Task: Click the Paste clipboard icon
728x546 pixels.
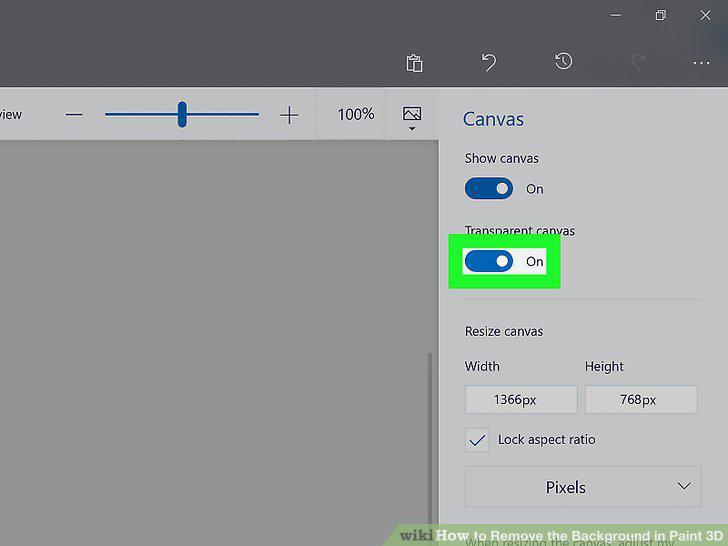Action: point(414,63)
